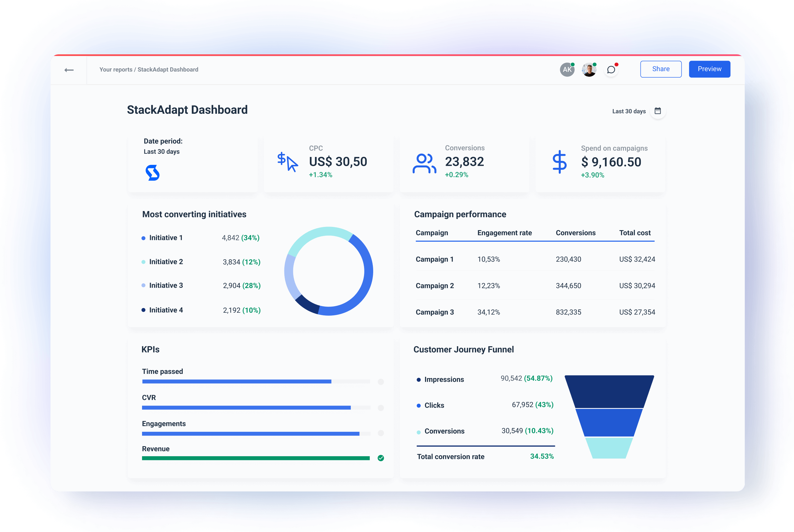Click the dollar icon on Spend on campaigns card
The width and height of the screenshot is (794, 532).
pyautogui.click(x=559, y=163)
